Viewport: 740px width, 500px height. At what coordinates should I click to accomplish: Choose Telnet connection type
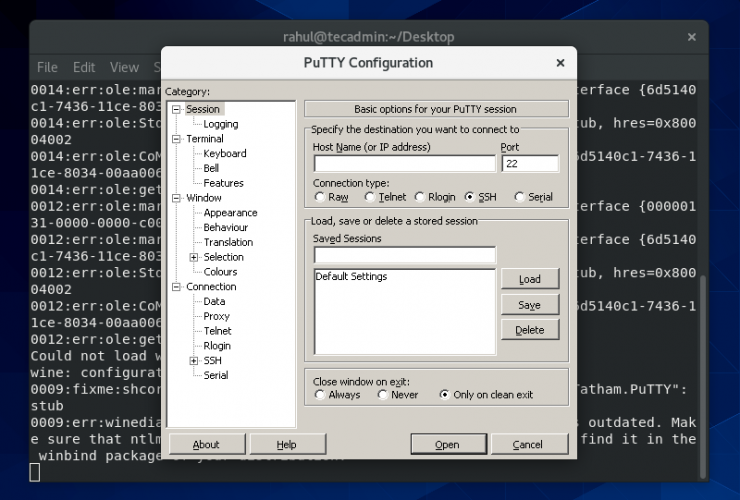point(370,197)
